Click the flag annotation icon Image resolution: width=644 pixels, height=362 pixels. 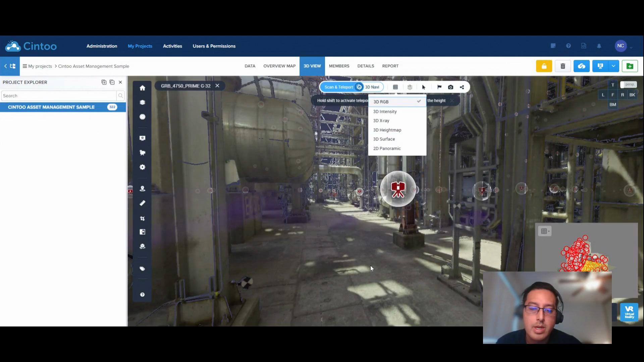click(x=439, y=87)
